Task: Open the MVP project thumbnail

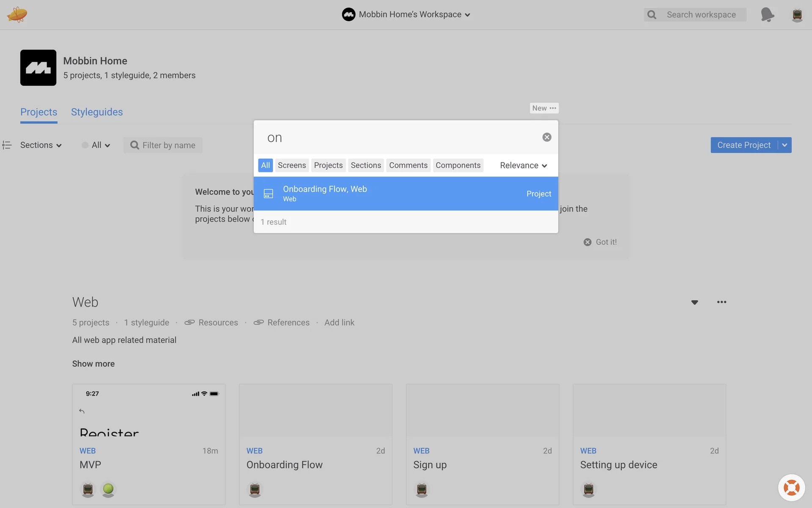Action: click(x=148, y=411)
